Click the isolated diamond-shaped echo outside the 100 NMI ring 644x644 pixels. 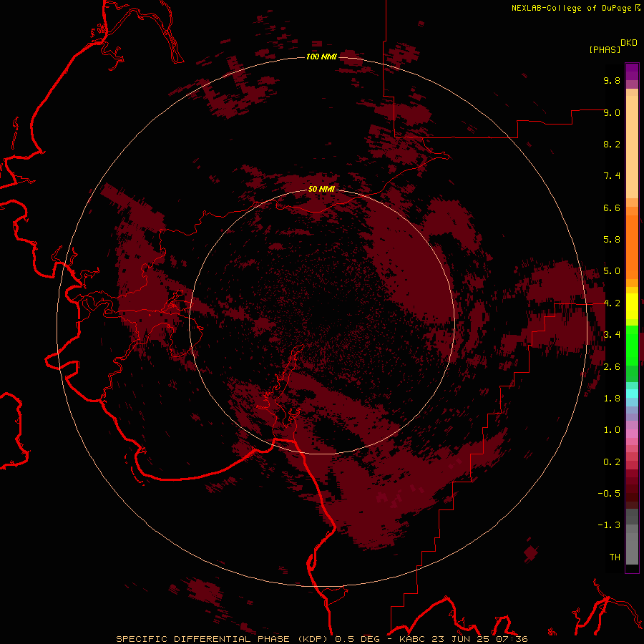(531, 553)
